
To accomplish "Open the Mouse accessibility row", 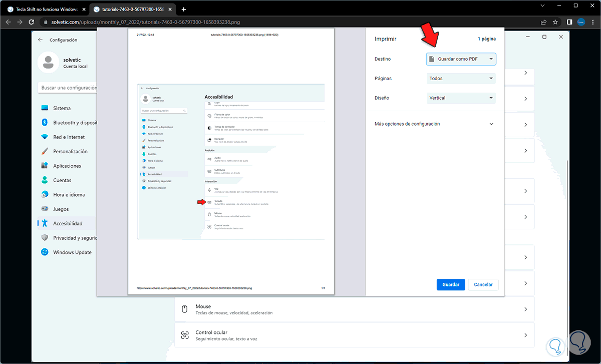I will coord(354,309).
